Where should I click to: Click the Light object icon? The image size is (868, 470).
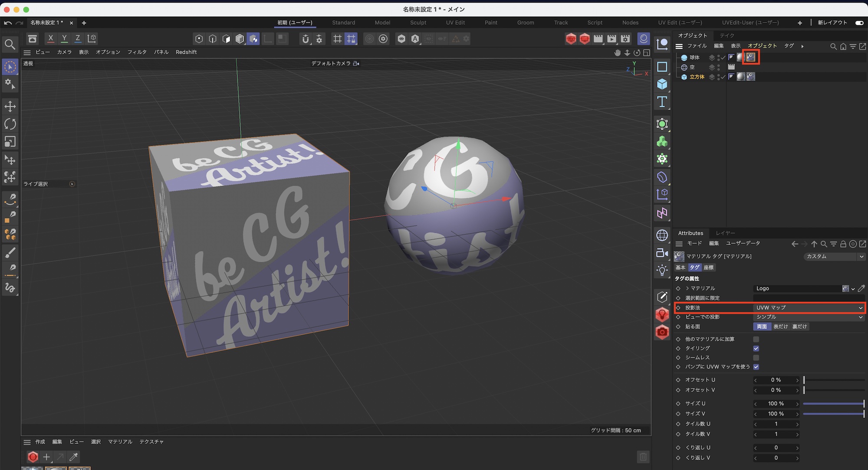(662, 271)
